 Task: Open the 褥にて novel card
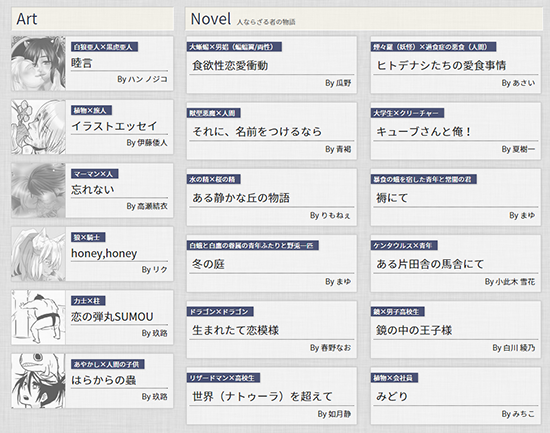click(392, 198)
